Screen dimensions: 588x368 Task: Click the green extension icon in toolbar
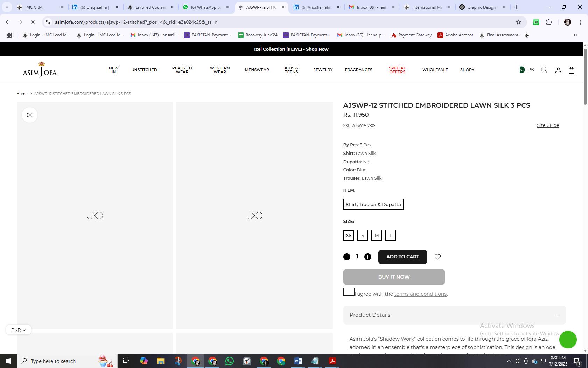[x=536, y=22]
